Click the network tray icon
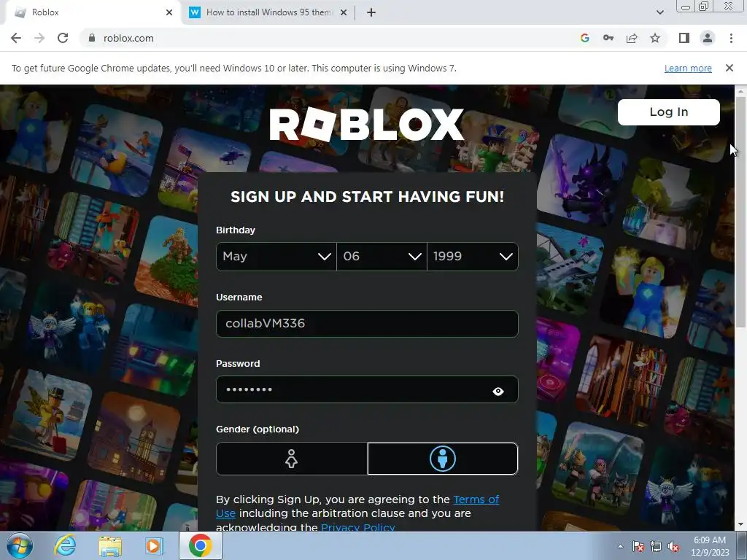The height and width of the screenshot is (560, 747). (656, 547)
